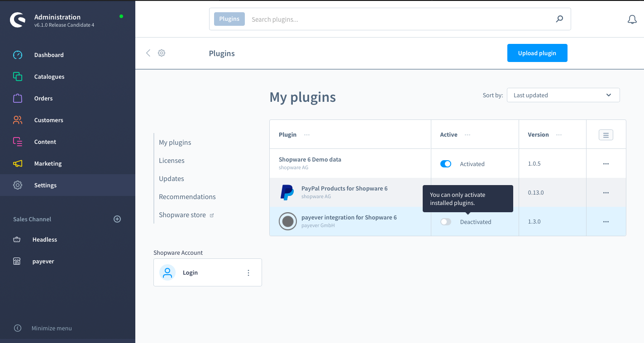
Task: Click the Customers people icon
Action: (x=18, y=120)
